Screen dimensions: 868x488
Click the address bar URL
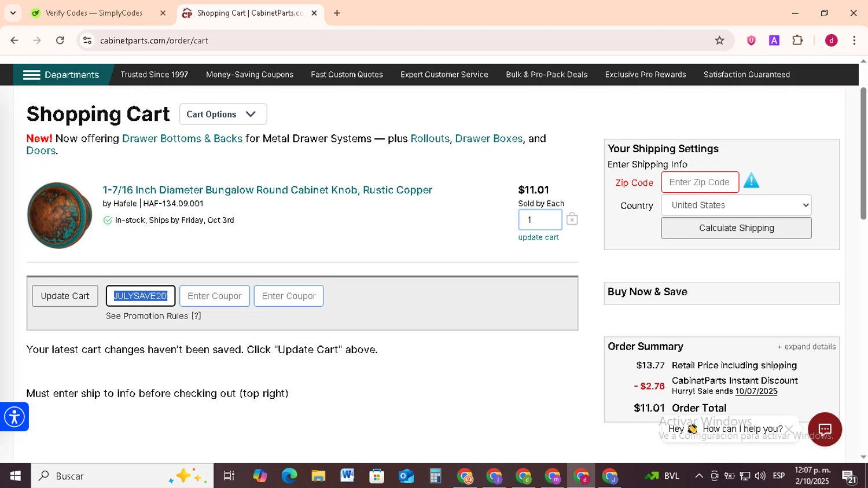154,41
